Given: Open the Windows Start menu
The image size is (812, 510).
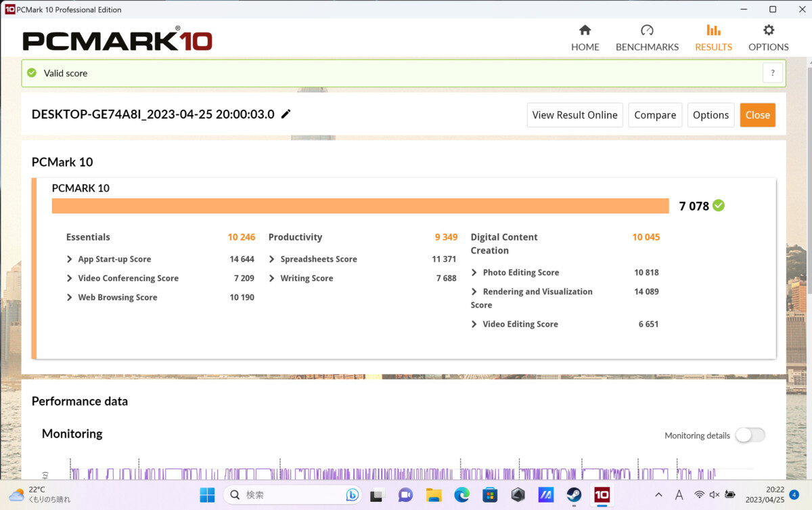Looking at the screenshot, I should point(207,495).
